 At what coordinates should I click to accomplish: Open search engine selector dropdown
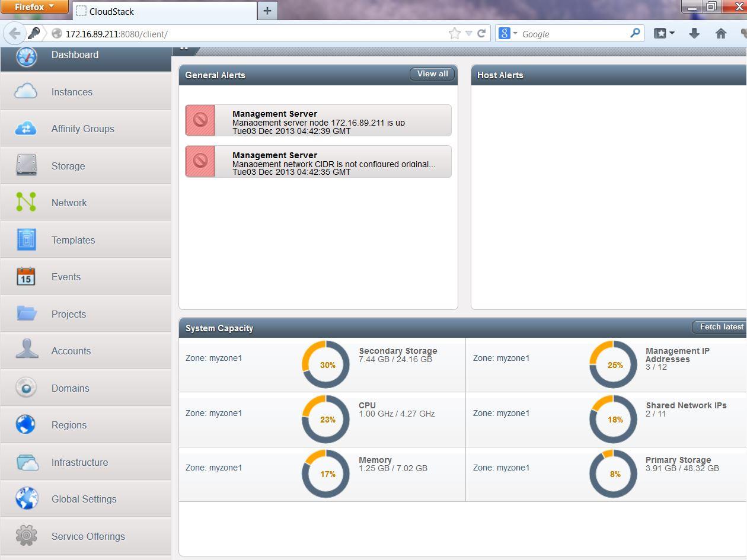(509, 34)
